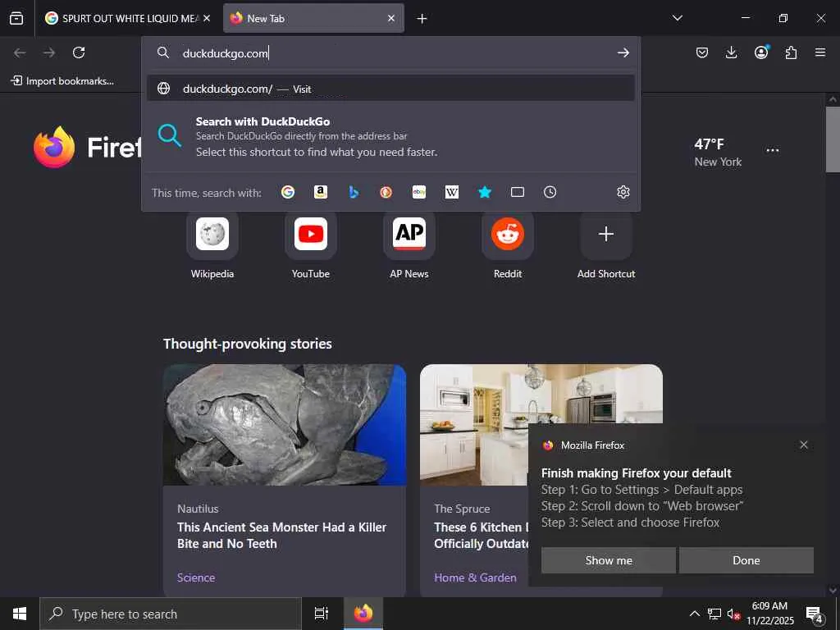Click the Science topic link
This screenshot has height=630, width=840.
click(196, 577)
